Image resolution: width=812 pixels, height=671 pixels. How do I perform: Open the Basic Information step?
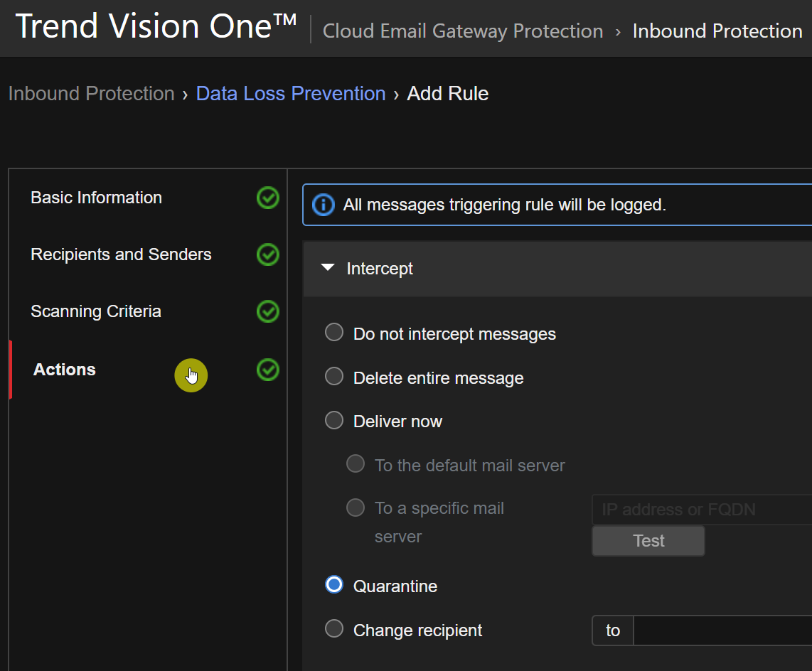pos(96,198)
